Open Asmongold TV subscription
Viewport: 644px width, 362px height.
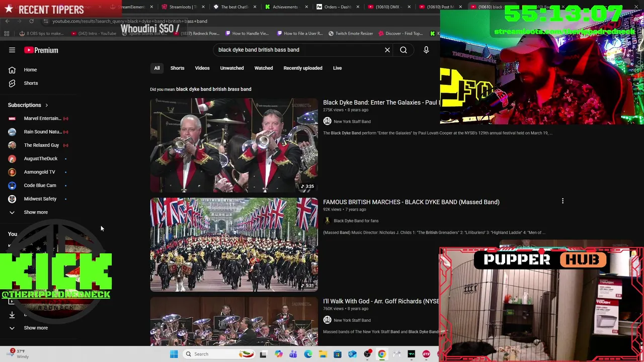point(38,172)
